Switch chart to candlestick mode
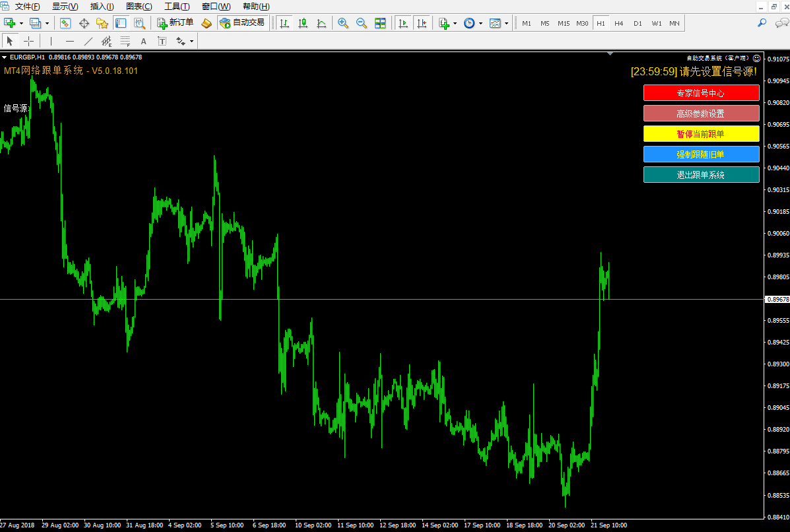 click(x=303, y=23)
